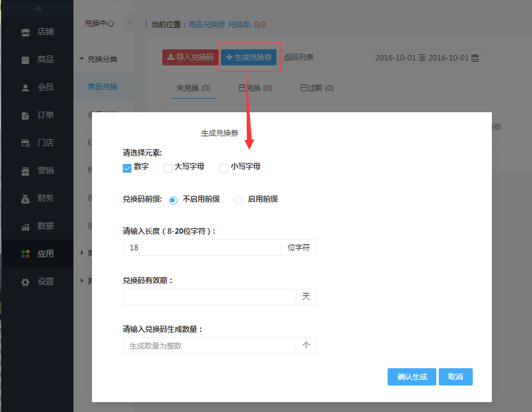This screenshot has height=412, width=532.
Task: Focus the 生成数量为整数 quantity input
Action: [210, 346]
